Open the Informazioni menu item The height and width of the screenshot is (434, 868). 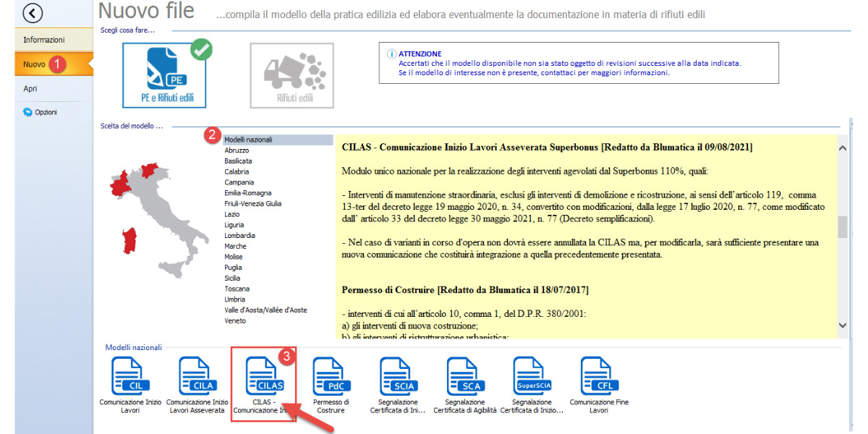click(x=44, y=40)
